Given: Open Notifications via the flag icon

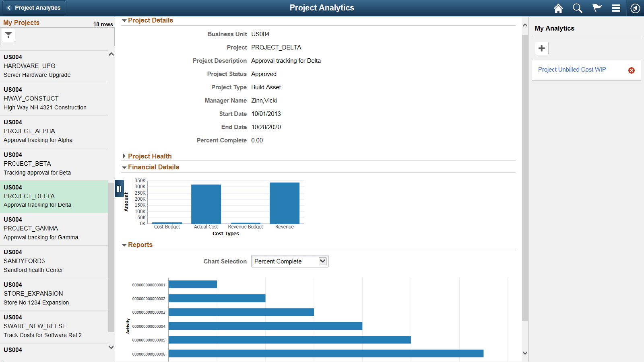Looking at the screenshot, I should (x=597, y=8).
